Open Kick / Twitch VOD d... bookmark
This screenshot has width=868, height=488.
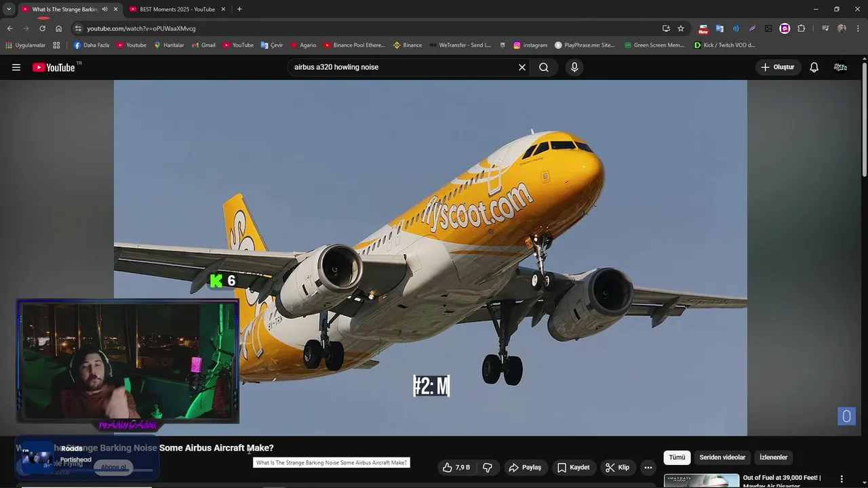724,45
